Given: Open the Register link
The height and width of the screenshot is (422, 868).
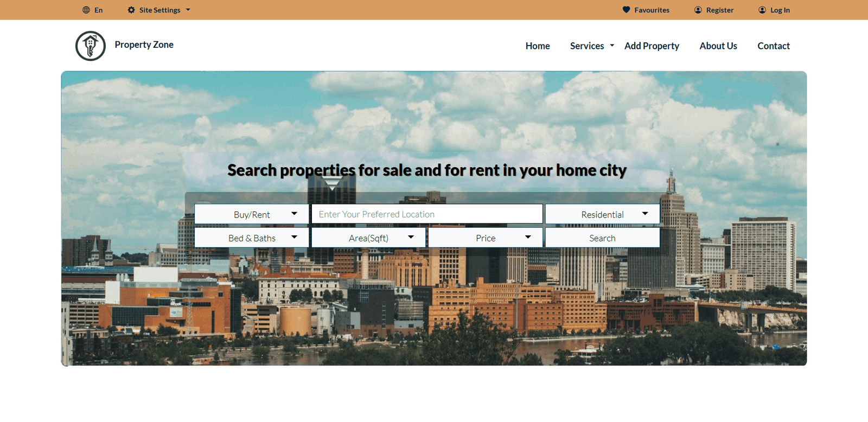Looking at the screenshot, I should 720,10.
